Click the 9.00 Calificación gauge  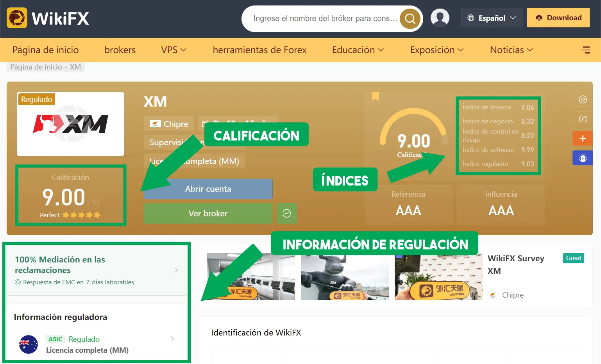point(413,133)
